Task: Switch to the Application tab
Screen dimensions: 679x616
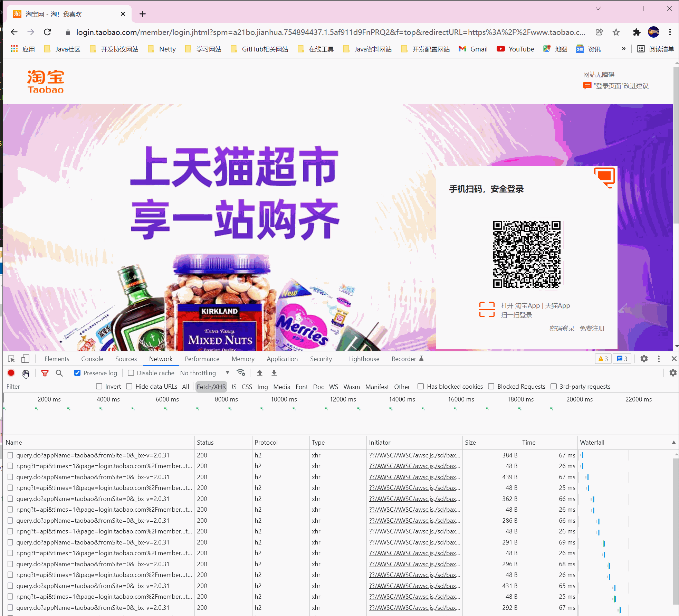Action: tap(282, 359)
